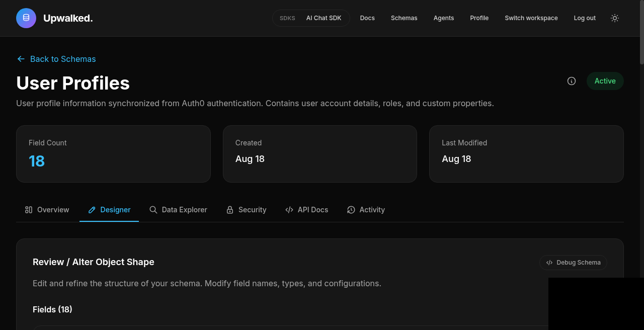The image size is (644, 330).
Task: Click the Overview tab grid icon
Action: point(29,210)
